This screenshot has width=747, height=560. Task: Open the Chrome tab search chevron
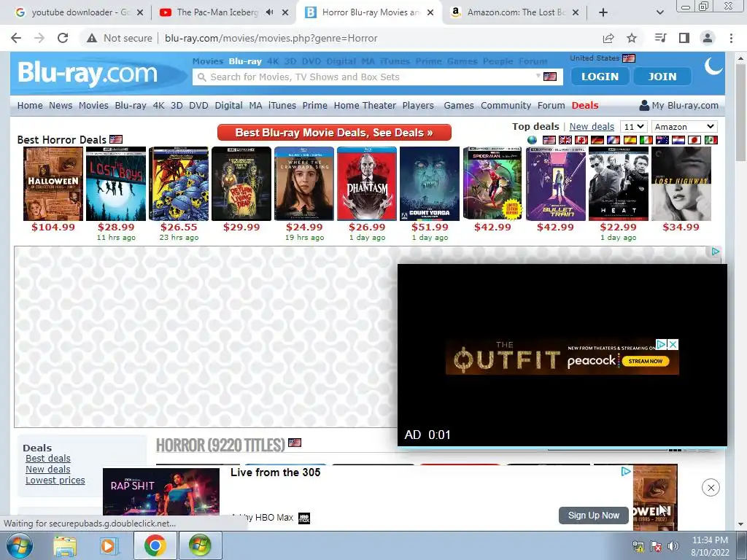659,12
